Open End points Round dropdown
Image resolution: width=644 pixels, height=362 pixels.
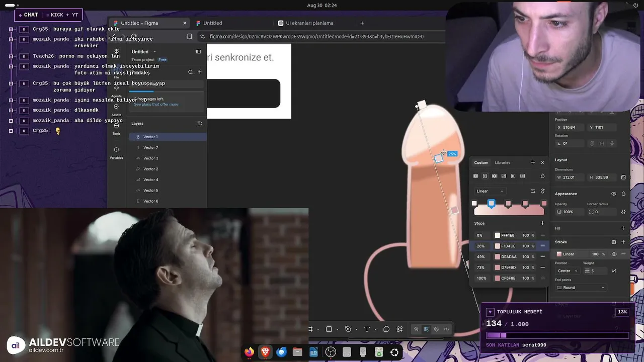[581, 288]
